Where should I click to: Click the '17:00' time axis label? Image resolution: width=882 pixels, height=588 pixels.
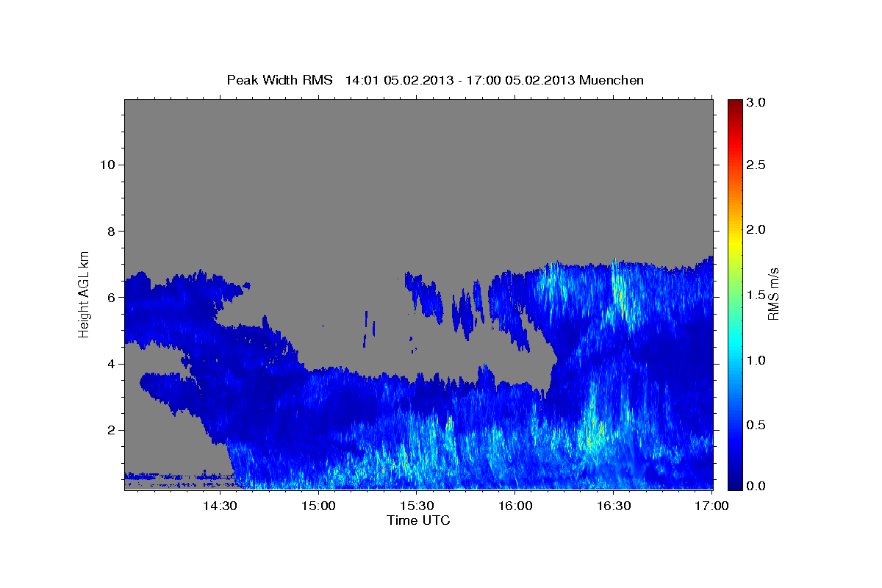tap(711, 505)
